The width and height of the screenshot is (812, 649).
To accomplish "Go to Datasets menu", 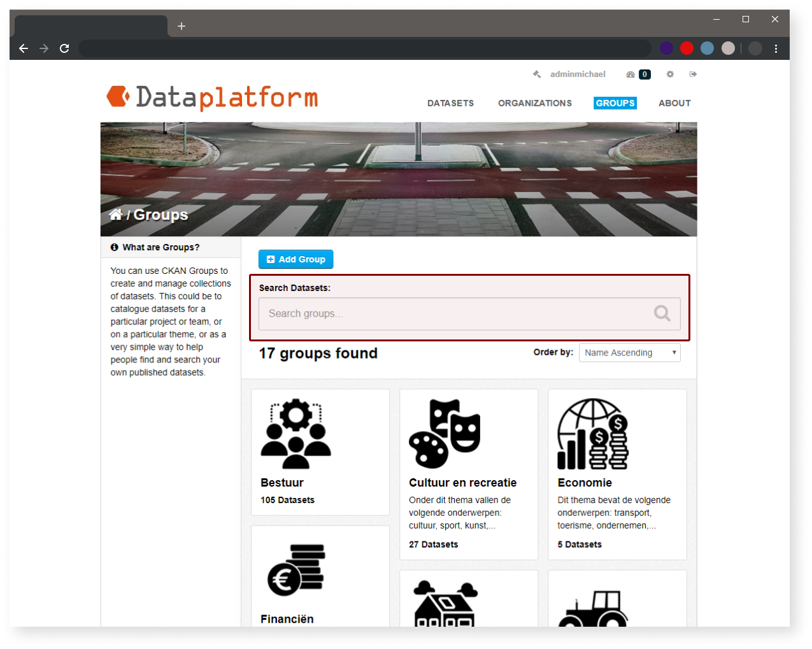I will coord(450,103).
